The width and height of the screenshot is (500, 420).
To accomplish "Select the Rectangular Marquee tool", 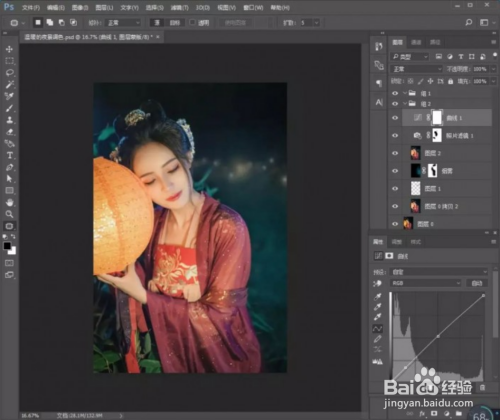I will click(9, 61).
